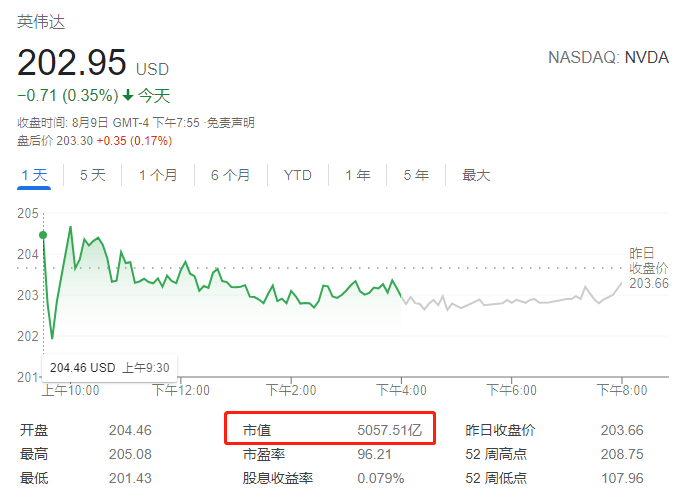Image resolution: width=676 pixels, height=502 pixels.
Task: Select the 1天 time range tab
Action: click(x=34, y=175)
